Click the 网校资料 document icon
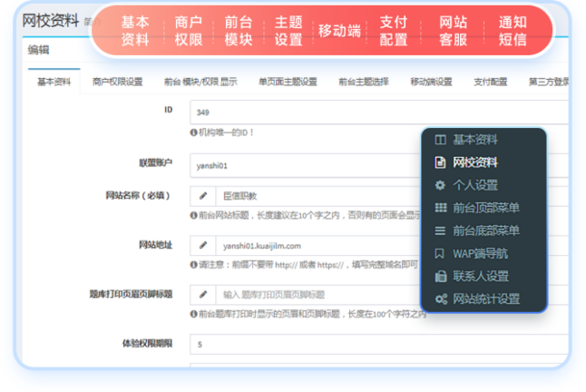Viewport: 586px width, 392px height. [x=440, y=162]
